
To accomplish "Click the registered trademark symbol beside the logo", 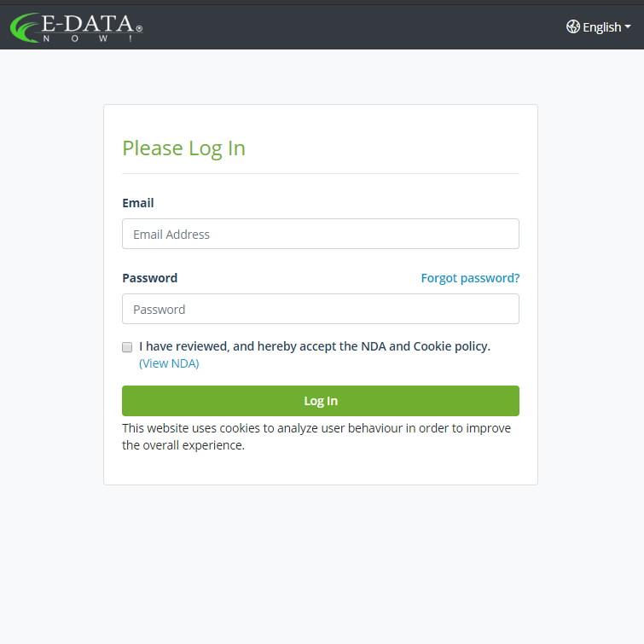I will pos(139,28).
